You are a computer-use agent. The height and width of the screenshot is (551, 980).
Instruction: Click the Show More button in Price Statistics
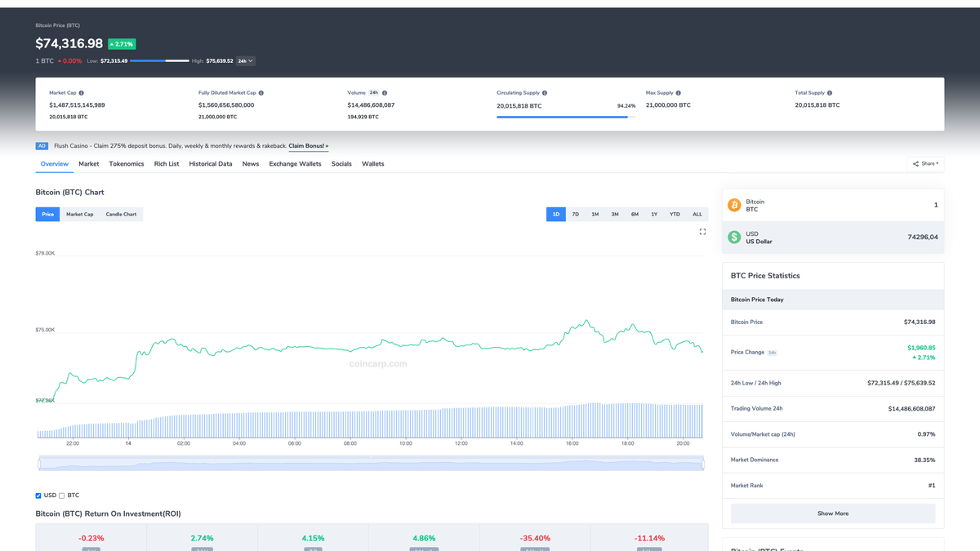pos(832,513)
